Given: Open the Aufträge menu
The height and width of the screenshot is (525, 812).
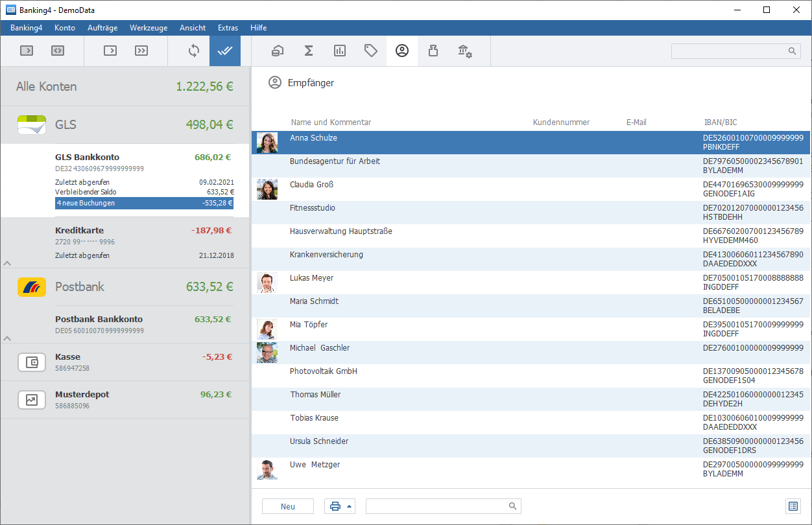Looking at the screenshot, I should click(102, 28).
